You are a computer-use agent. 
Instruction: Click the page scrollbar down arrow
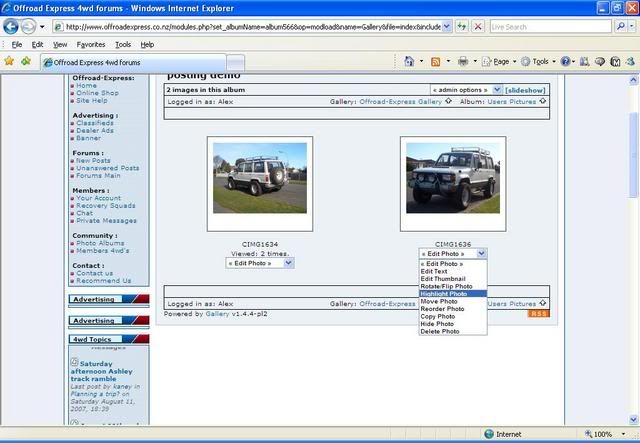pos(633,419)
